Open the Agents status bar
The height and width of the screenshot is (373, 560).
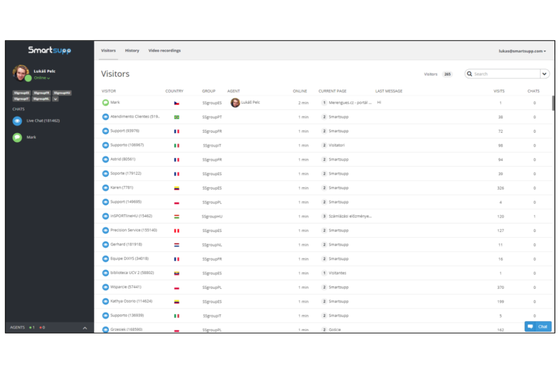50,328
